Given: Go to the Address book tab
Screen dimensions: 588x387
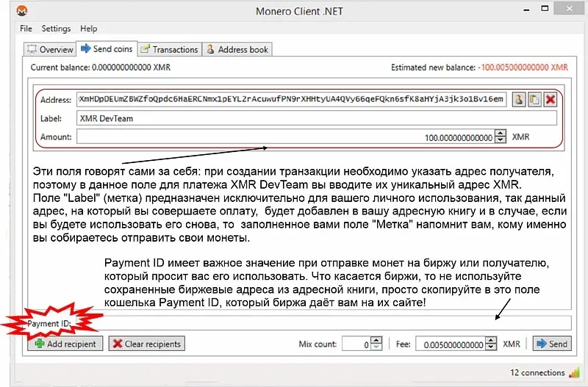Looking at the screenshot, I should click(237, 49).
